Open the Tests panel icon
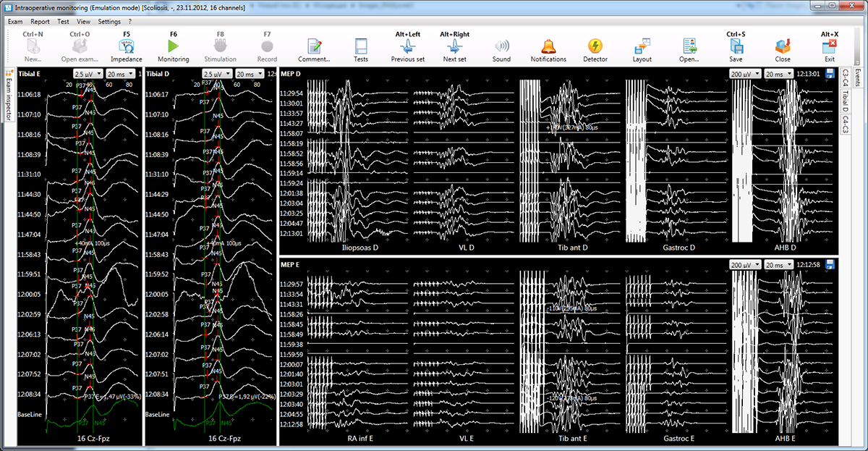This screenshot has width=868, height=451. pyautogui.click(x=361, y=47)
